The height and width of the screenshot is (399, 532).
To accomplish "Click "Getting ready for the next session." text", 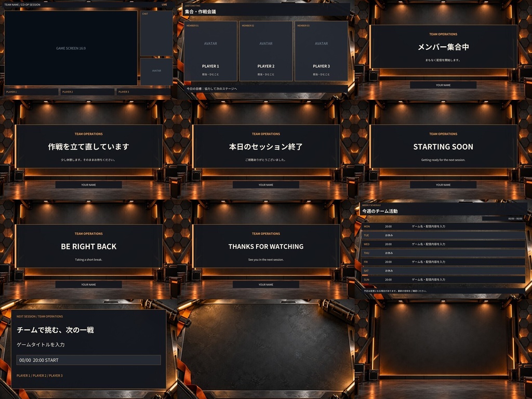I will tap(443, 160).
